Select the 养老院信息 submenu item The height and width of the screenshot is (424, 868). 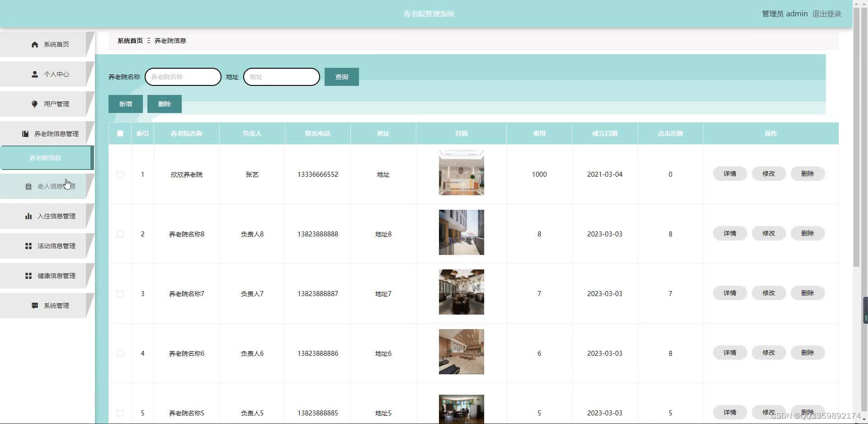[x=46, y=158]
